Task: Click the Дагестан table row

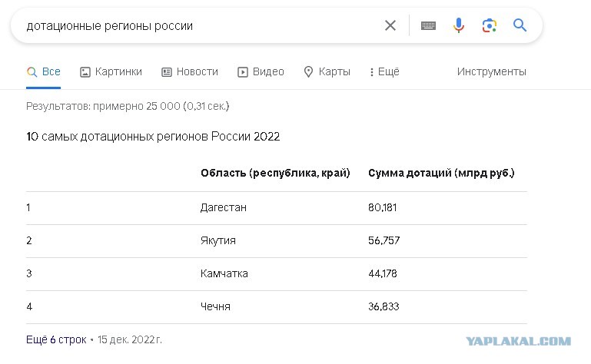Action: [276, 207]
